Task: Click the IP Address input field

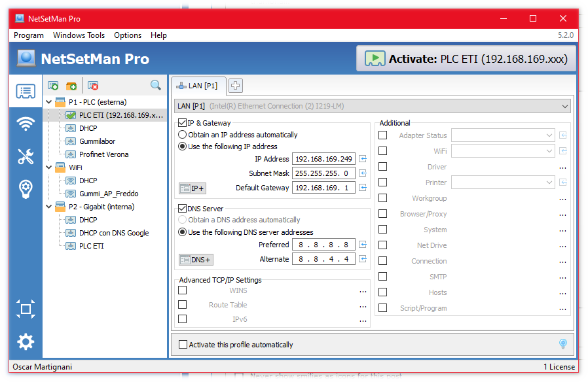Action: coord(323,159)
